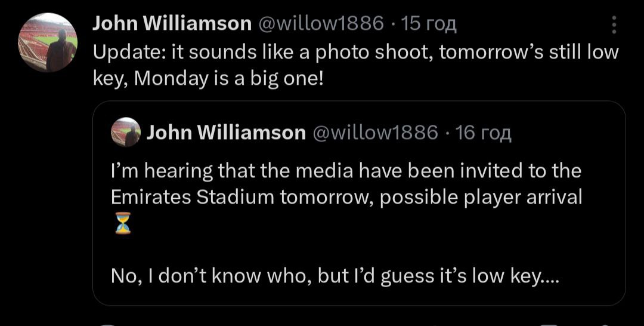This screenshot has height=326, width=644.
Task: Tap the hourglass emoji in quoted tweet
Action: point(122,223)
